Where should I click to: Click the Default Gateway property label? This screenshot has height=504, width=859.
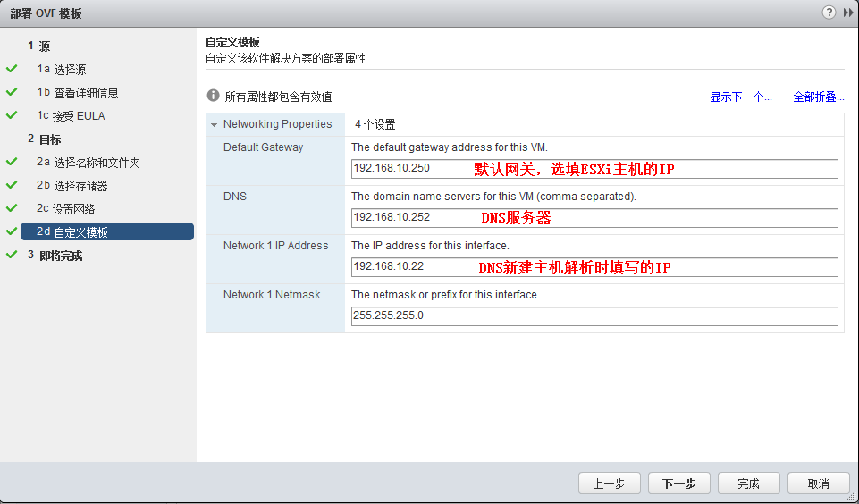tap(263, 147)
